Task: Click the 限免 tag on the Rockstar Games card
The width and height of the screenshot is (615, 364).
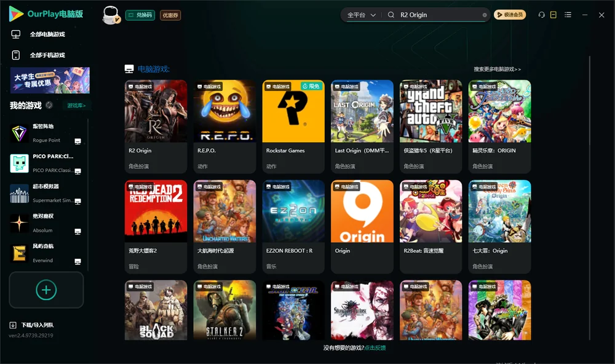Action: pyautogui.click(x=312, y=86)
